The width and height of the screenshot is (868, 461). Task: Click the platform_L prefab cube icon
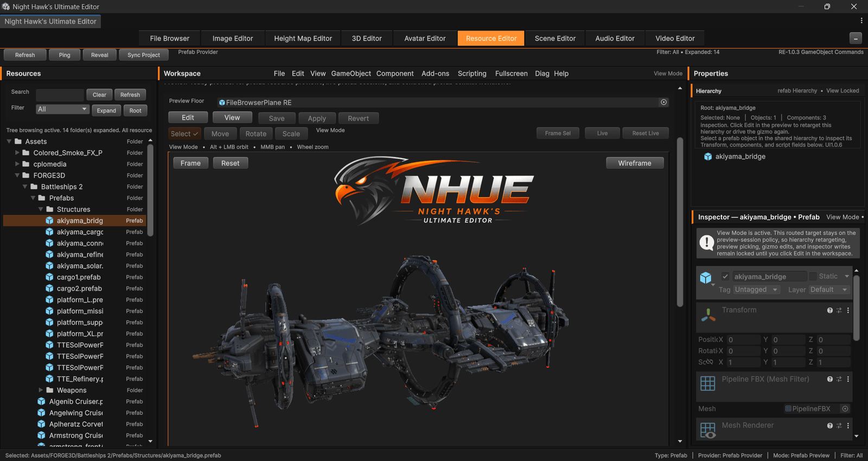(49, 300)
